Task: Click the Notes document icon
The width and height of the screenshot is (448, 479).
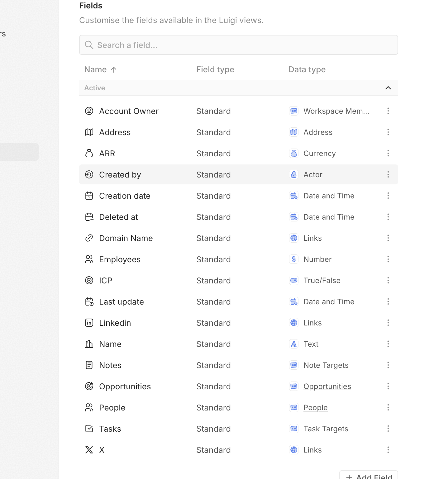Action: pyautogui.click(x=89, y=365)
